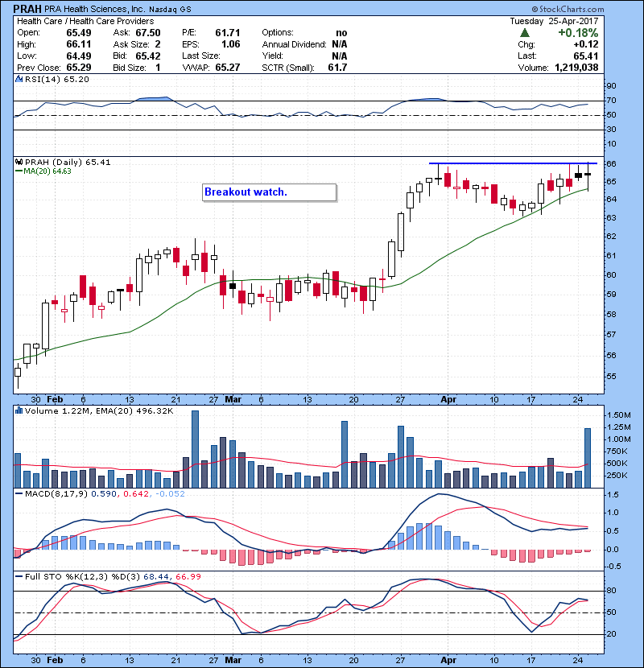Select MACD signal value 0.642
This screenshot has height=668, width=644.
136,494
